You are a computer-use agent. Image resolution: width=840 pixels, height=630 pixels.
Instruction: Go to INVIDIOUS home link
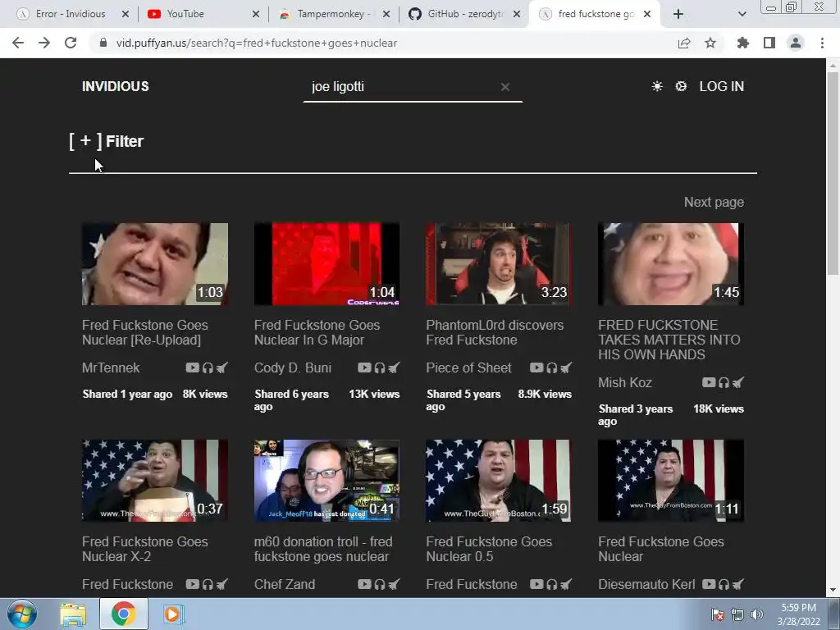click(x=115, y=86)
